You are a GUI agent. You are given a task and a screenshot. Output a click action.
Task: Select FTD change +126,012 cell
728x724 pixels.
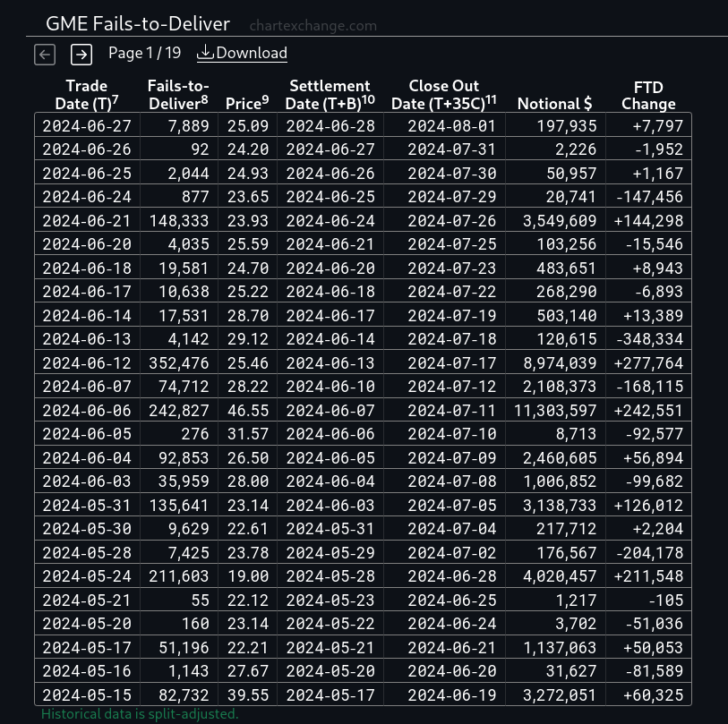tap(648, 505)
